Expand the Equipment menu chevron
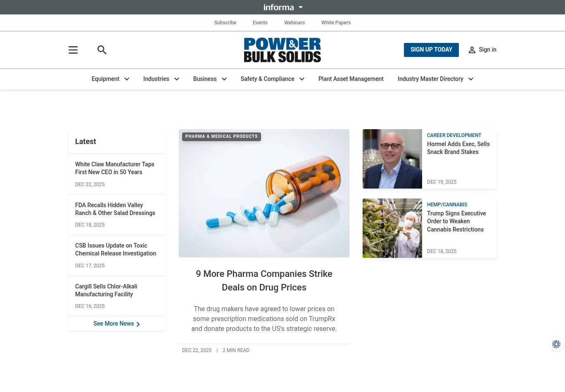This screenshot has width=565, height=392. click(127, 79)
